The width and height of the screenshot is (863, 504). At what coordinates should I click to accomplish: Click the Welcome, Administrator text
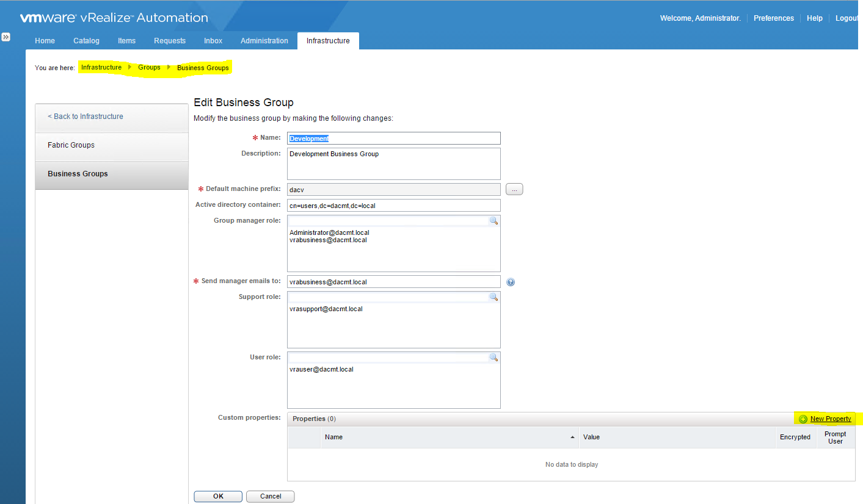tap(700, 18)
